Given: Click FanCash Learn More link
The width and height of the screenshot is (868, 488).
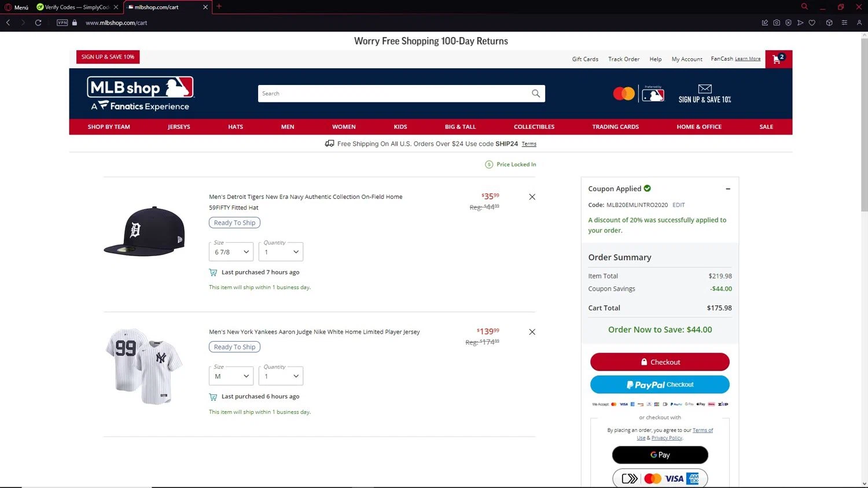Looking at the screenshot, I should click(x=748, y=59).
